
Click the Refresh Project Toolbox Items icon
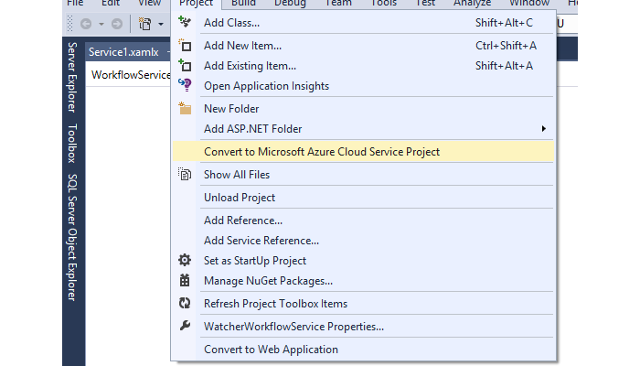184,303
